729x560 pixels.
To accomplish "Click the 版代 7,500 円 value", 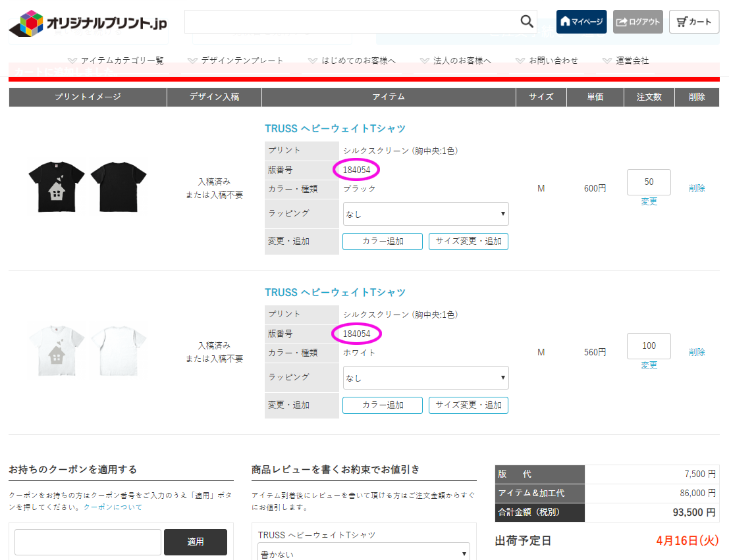I will click(700, 474).
